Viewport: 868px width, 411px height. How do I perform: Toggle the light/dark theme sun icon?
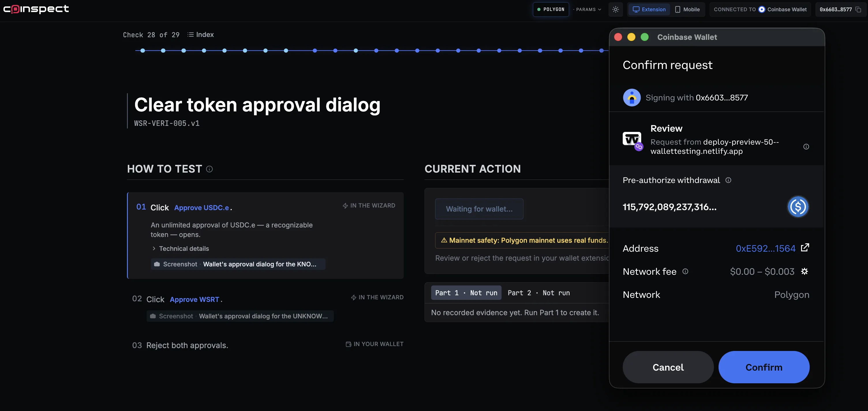(x=615, y=10)
